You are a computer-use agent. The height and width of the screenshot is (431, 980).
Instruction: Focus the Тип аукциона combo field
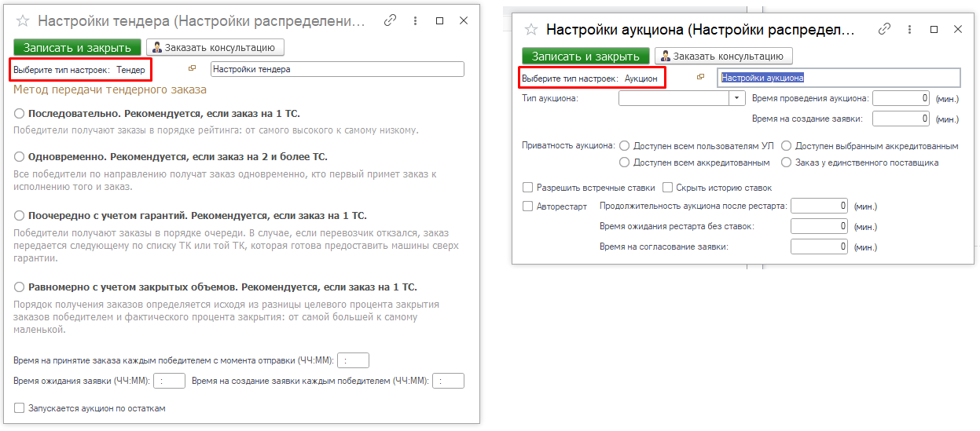[x=674, y=99]
